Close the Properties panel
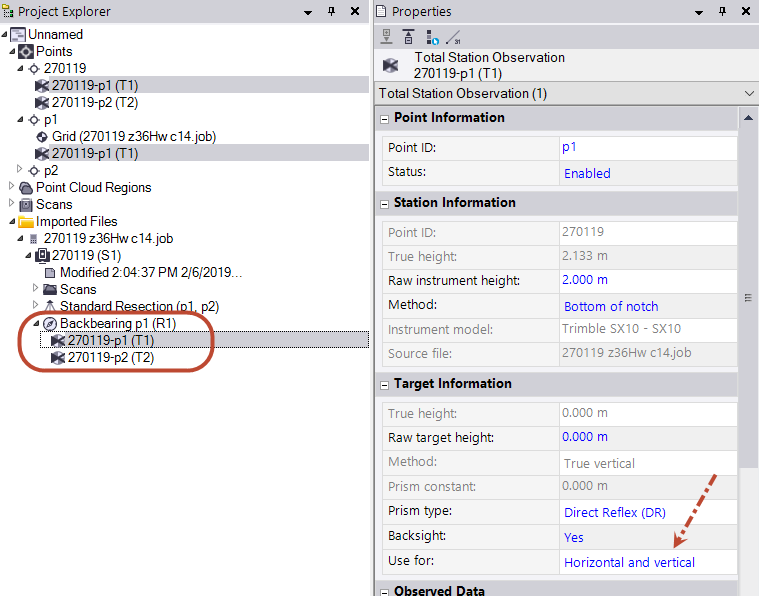Screen dimensions: 759x596 pyautogui.click(x=746, y=11)
